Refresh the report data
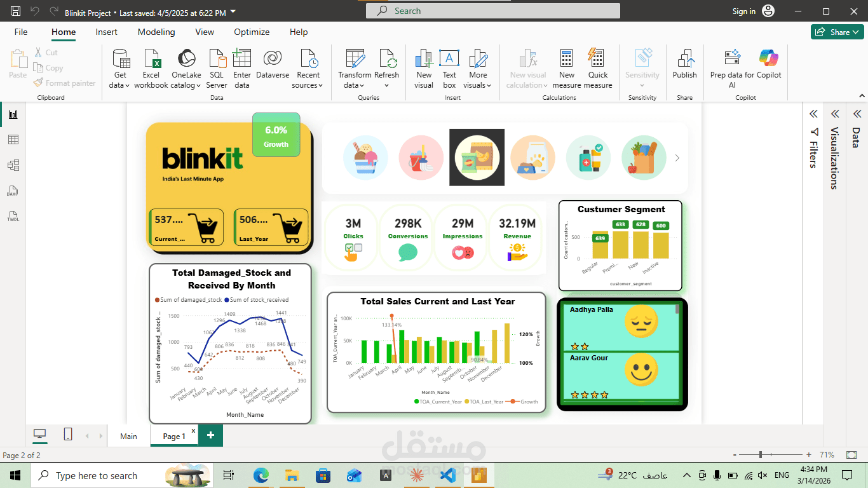This screenshot has width=868, height=488. coord(387,69)
